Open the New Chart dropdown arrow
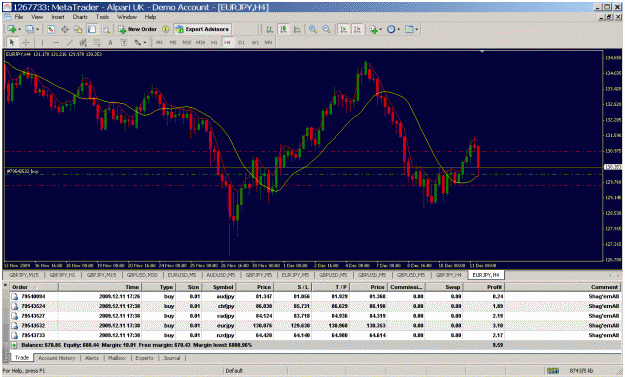Screen dimensions: 625x377 coord(20,29)
